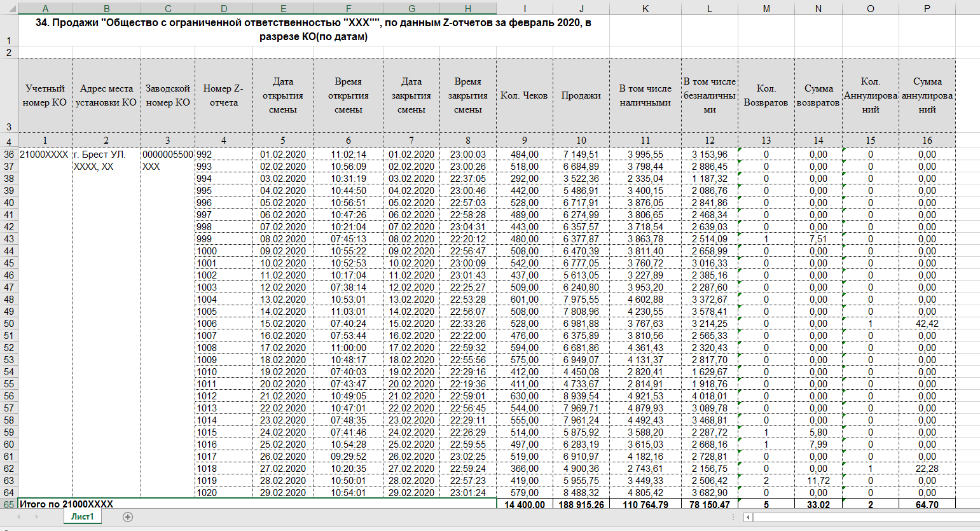Select the cash amount 4 921,53
This screenshot has height=531, width=980.
pyautogui.click(x=645, y=396)
